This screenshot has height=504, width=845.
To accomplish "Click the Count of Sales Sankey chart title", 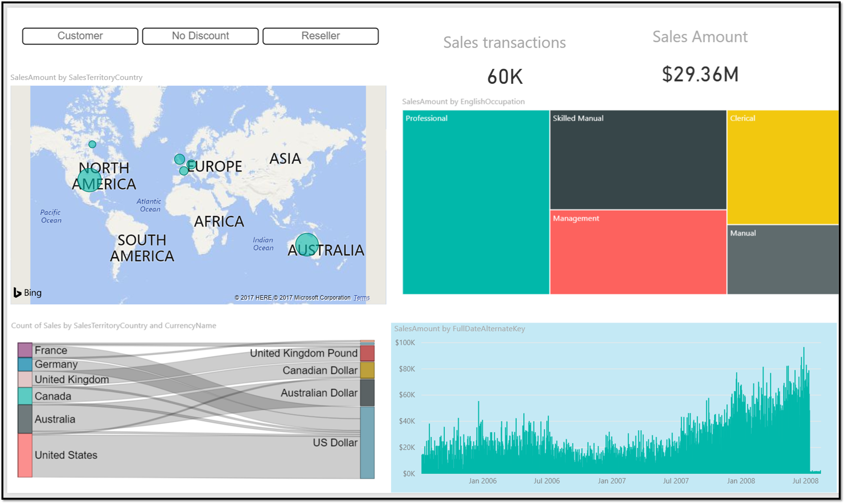I will point(113,325).
